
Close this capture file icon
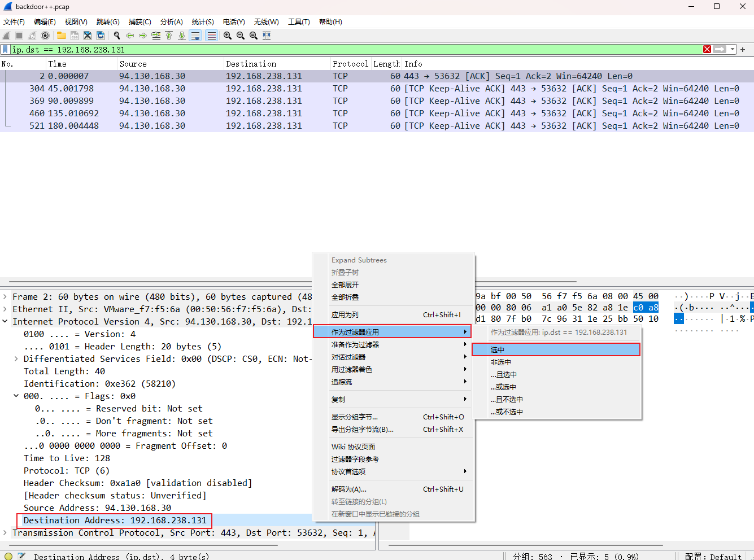88,35
